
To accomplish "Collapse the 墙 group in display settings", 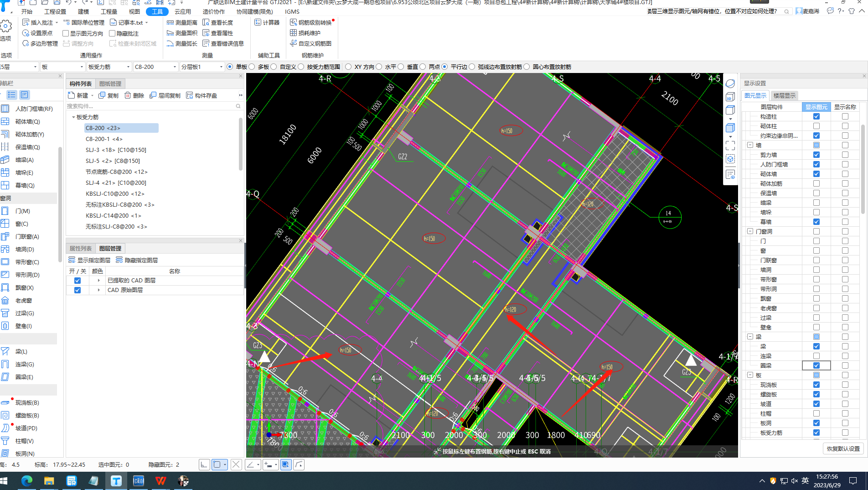I will 750,145.
